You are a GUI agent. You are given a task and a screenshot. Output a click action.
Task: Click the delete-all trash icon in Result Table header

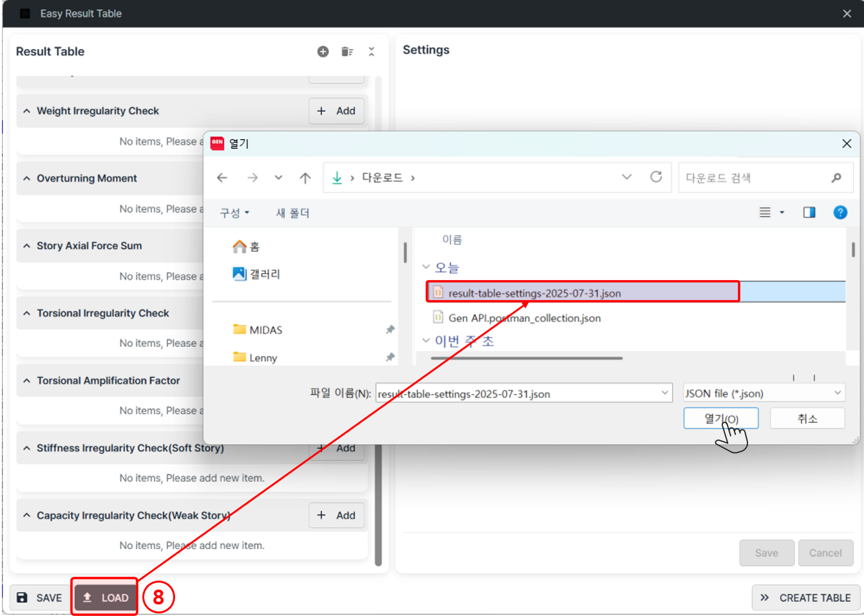(x=347, y=51)
